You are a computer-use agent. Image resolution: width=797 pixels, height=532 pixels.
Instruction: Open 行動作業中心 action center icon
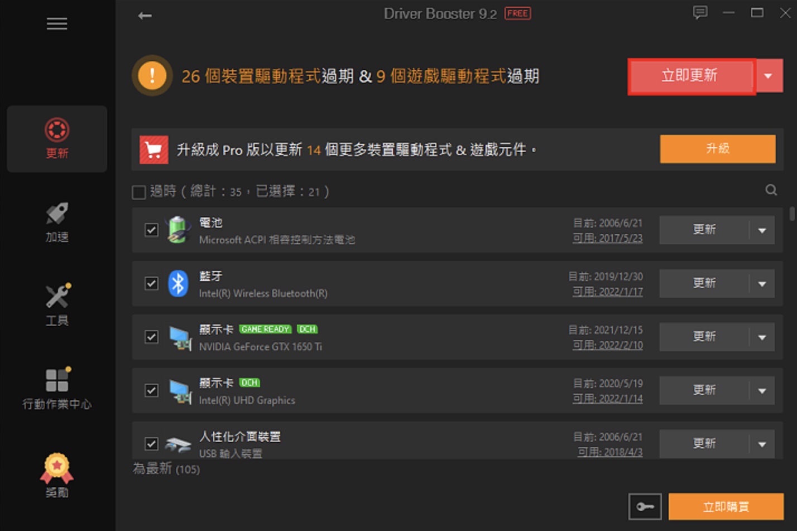pyautogui.click(x=57, y=389)
